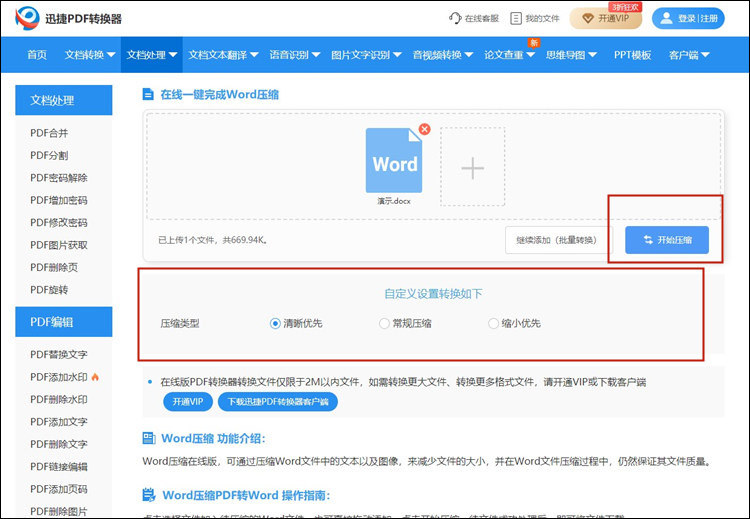Open PDF删除页 in the sidebar
Screen dimensions: 750x519
(x=54, y=267)
